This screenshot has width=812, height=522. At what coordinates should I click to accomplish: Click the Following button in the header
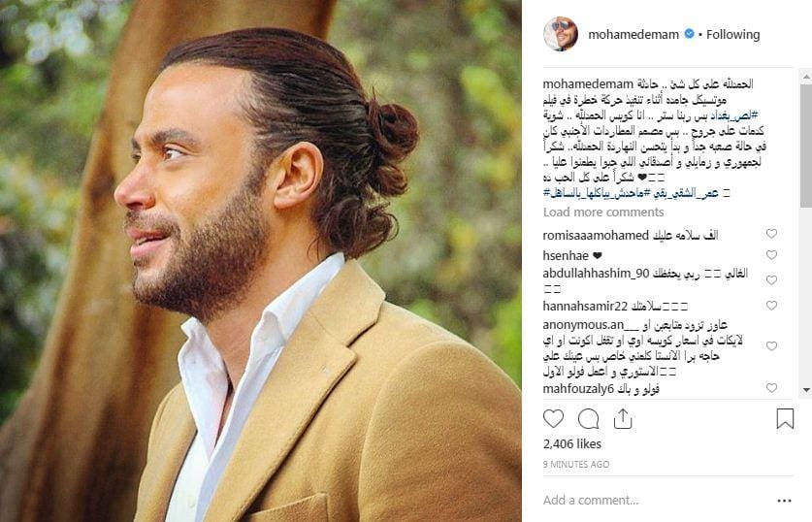[732, 34]
